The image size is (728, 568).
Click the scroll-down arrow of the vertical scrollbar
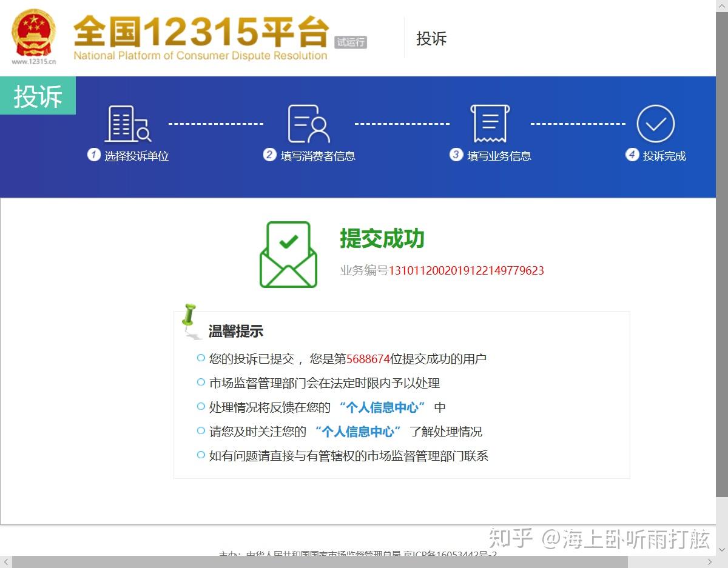pyautogui.click(x=722, y=550)
